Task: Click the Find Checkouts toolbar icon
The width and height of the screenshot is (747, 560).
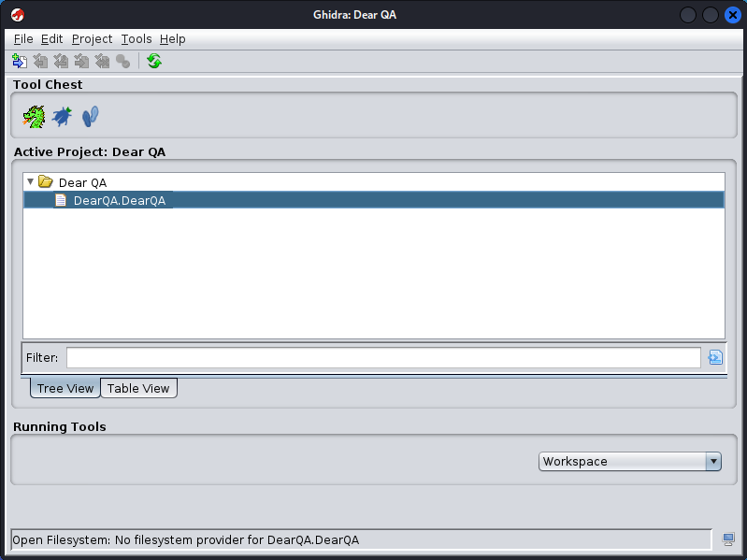Action: tap(122, 62)
